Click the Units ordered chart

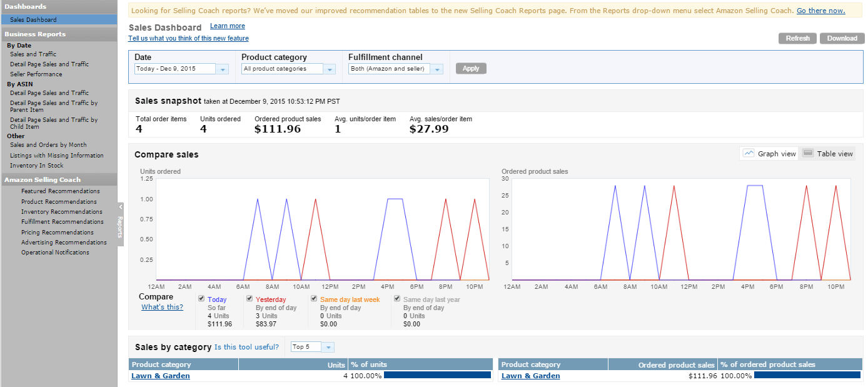click(x=322, y=229)
